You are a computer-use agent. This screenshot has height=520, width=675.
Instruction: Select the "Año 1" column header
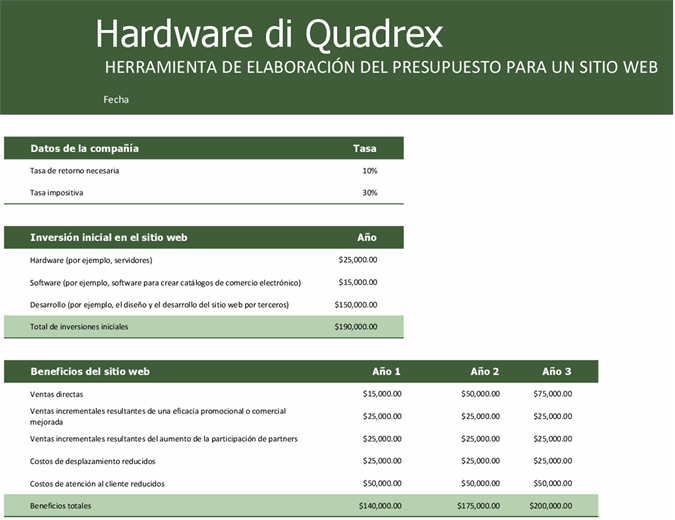(x=386, y=371)
